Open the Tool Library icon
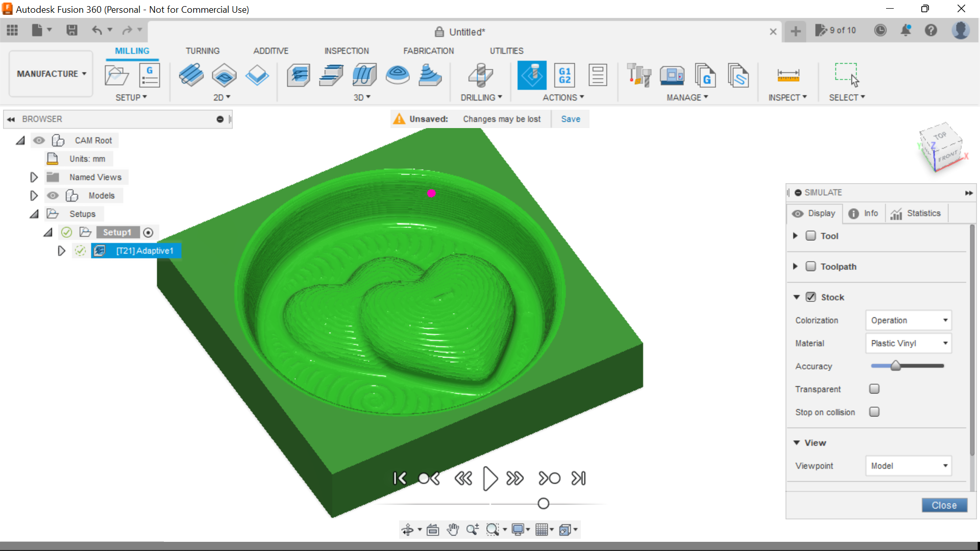980x551 pixels. tap(639, 76)
